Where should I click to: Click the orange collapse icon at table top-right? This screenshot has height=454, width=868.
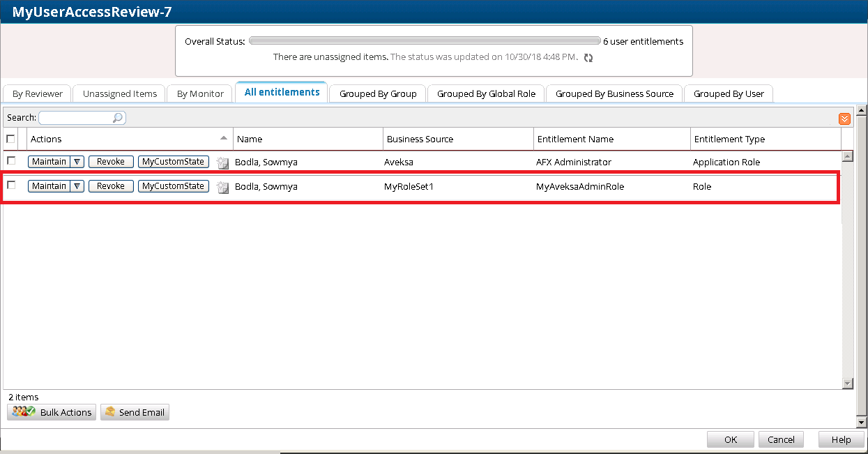coord(844,119)
